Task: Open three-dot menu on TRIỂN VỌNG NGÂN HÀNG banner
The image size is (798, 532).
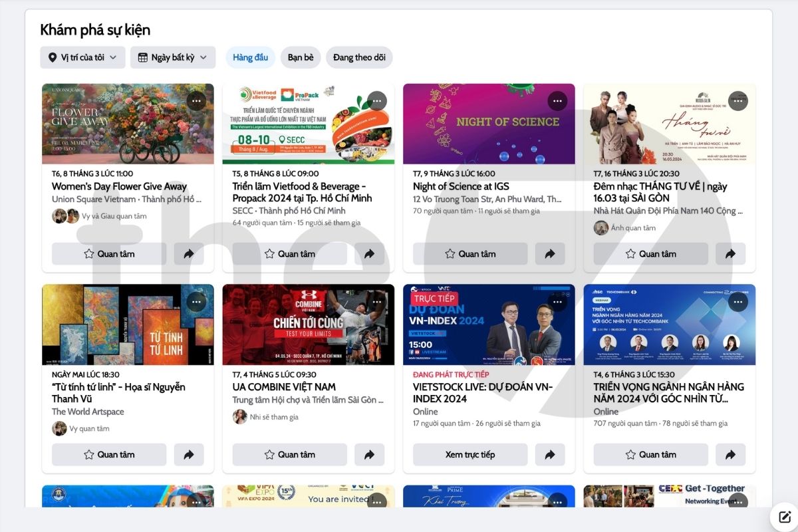Action: (738, 301)
